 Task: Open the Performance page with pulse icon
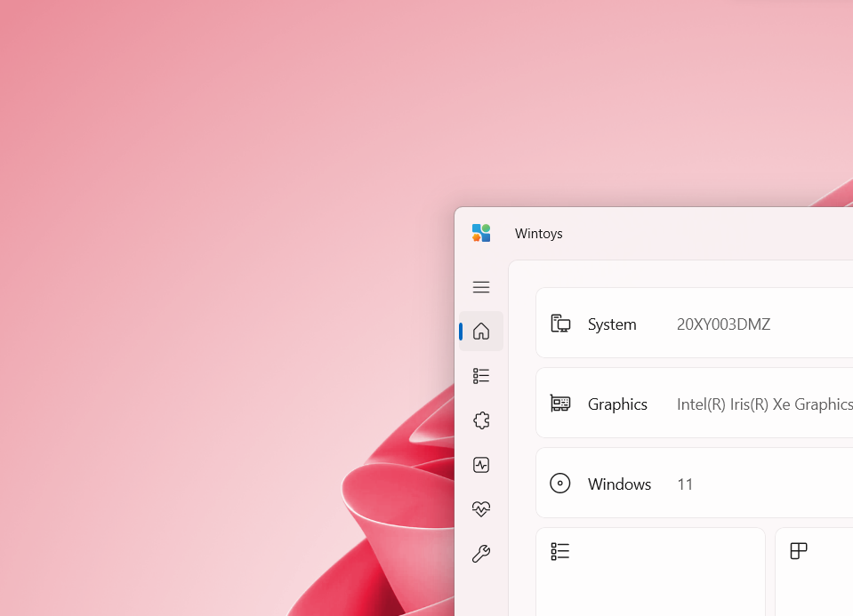481,465
